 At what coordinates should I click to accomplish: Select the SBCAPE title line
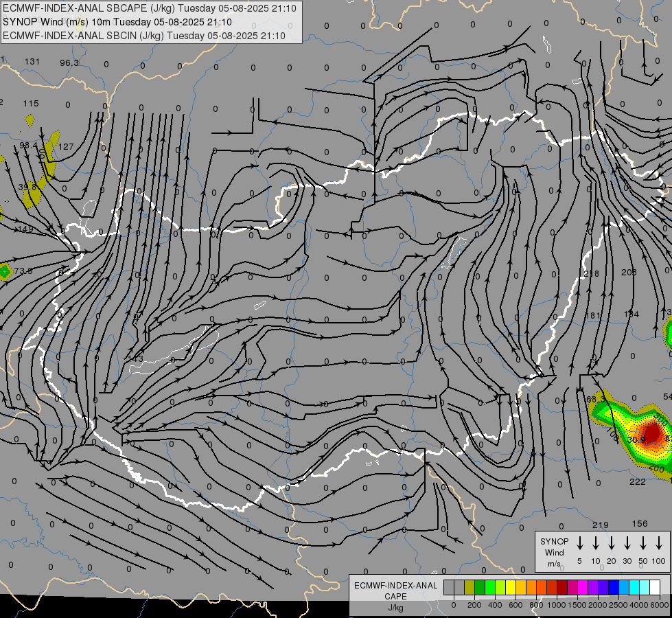point(149,8)
